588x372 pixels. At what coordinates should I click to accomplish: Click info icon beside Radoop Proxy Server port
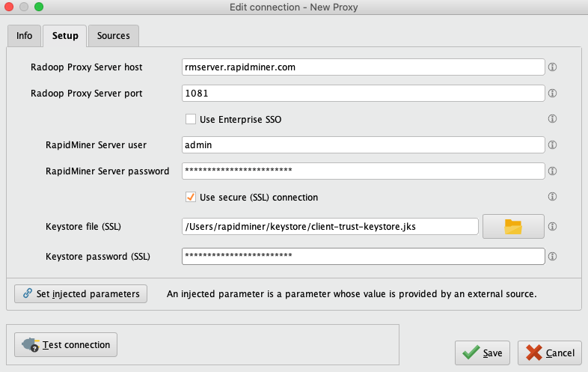(x=553, y=94)
